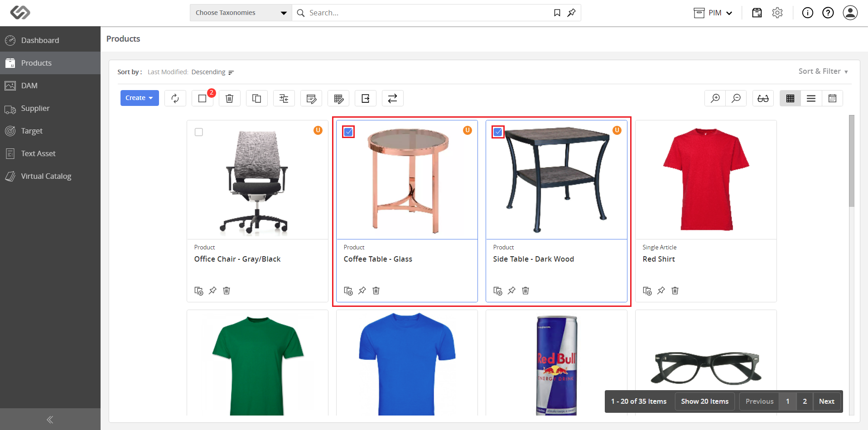The height and width of the screenshot is (430, 868).
Task: Open Products in the sidebar
Action: pos(50,63)
